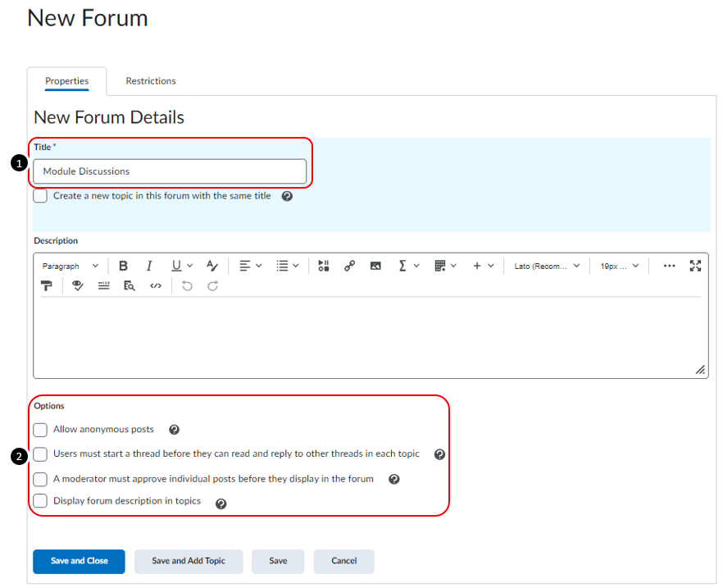Click Save and Close
This screenshot has height=588, width=723.
coord(79,561)
